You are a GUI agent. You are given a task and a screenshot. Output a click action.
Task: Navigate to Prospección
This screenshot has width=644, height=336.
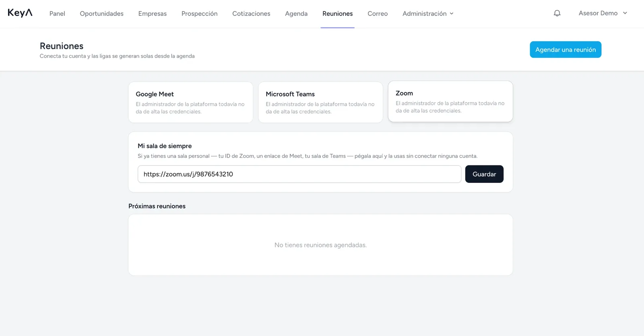coord(200,14)
